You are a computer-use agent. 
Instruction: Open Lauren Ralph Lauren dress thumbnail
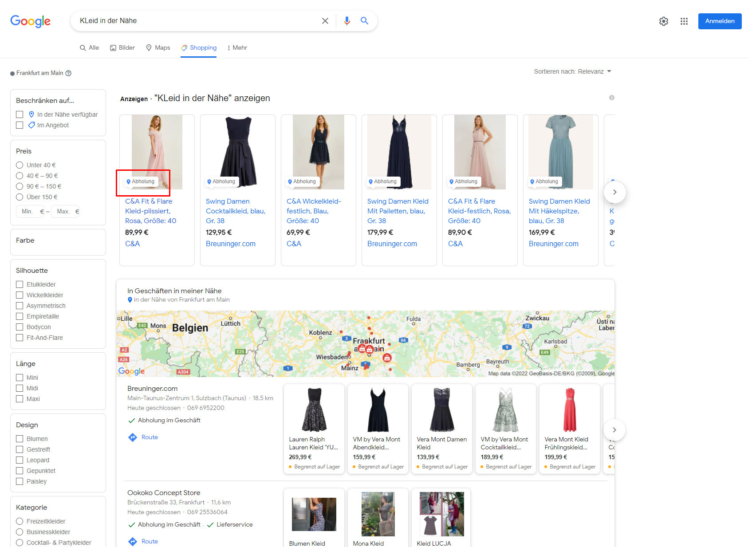314,410
